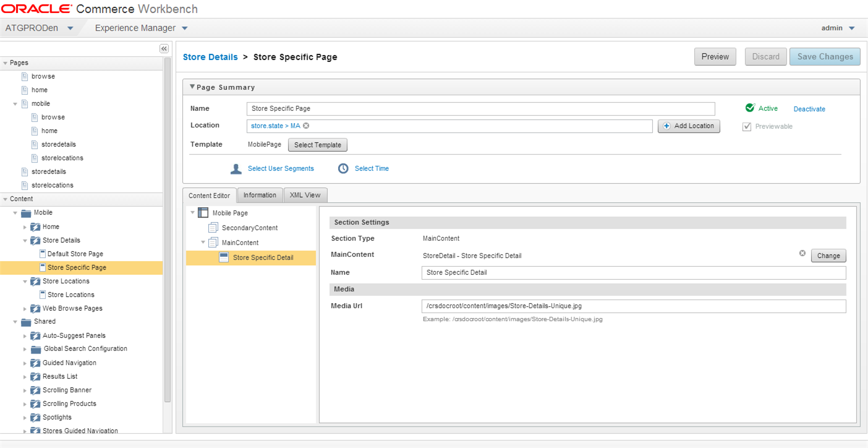The image size is (868, 448).
Task: Collapse the MainContent node in editor tree
Action: [x=203, y=243]
